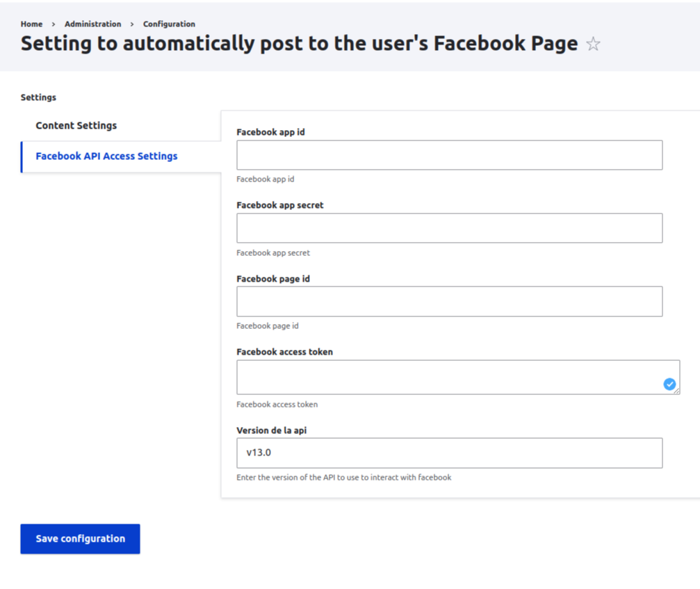Click inside the Facebook page id field
The image size is (700, 589).
449,301
